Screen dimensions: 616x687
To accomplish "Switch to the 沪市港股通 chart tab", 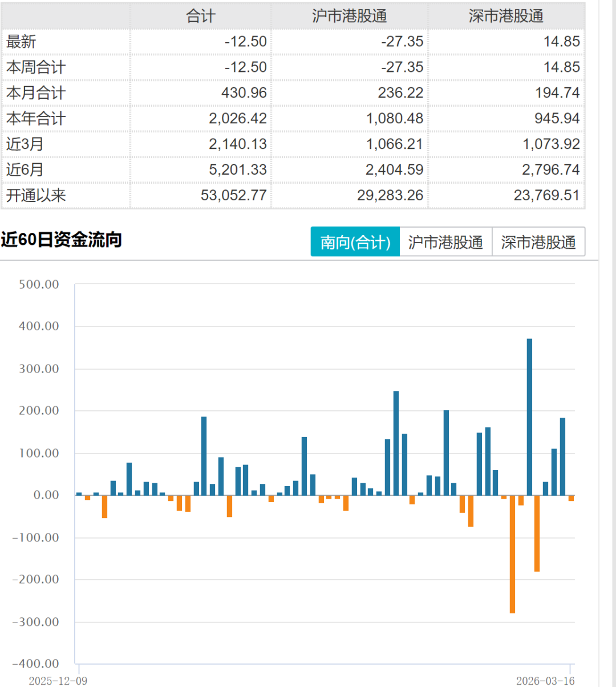I will point(445,242).
